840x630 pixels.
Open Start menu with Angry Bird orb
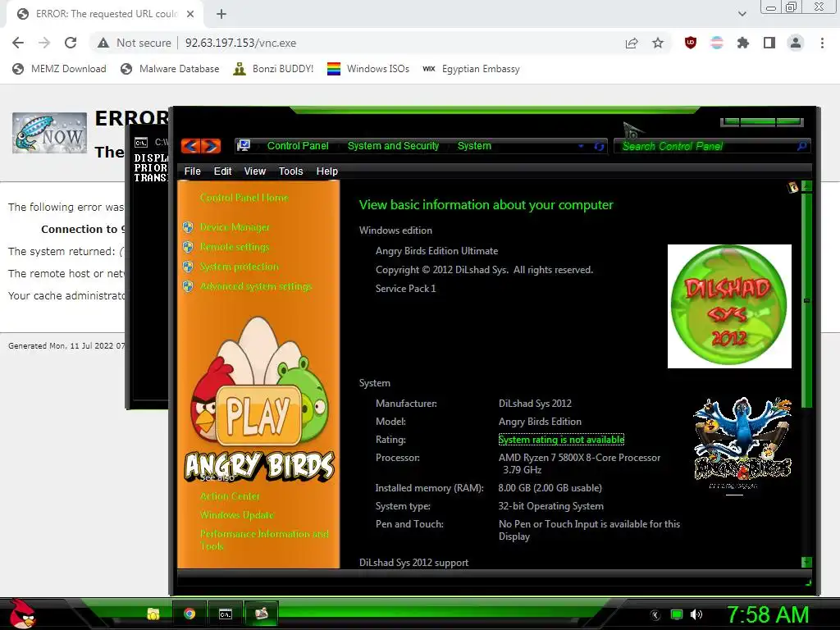tap(22, 614)
